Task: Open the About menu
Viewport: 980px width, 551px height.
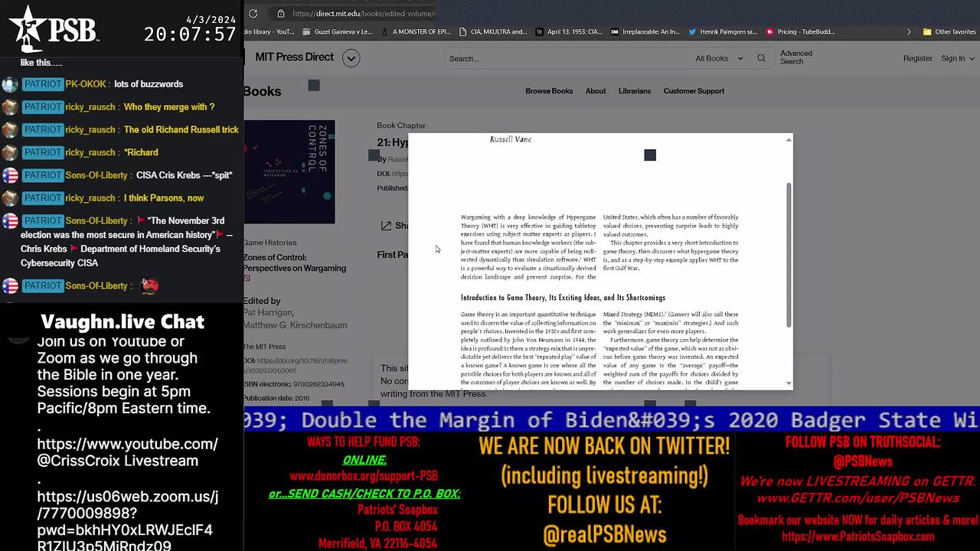Action: tap(596, 91)
